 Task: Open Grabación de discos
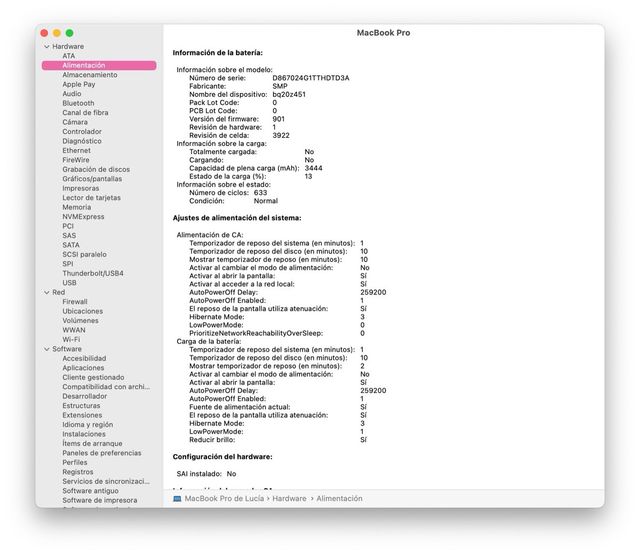tap(96, 169)
